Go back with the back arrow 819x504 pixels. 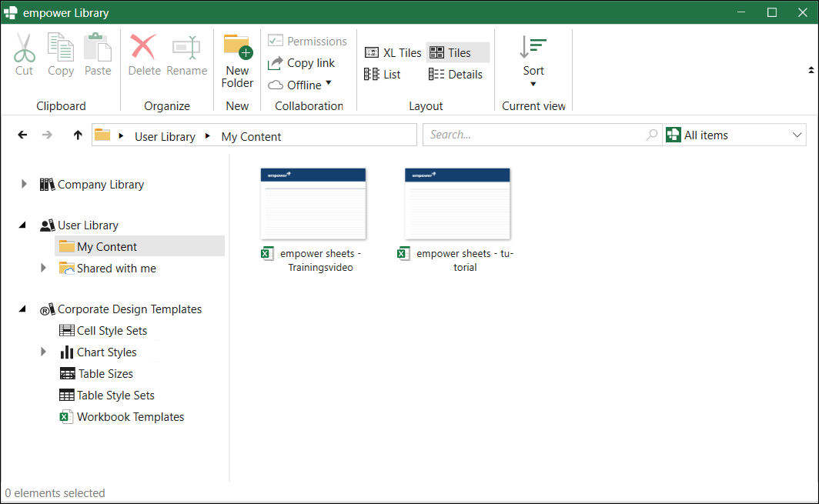[22, 135]
